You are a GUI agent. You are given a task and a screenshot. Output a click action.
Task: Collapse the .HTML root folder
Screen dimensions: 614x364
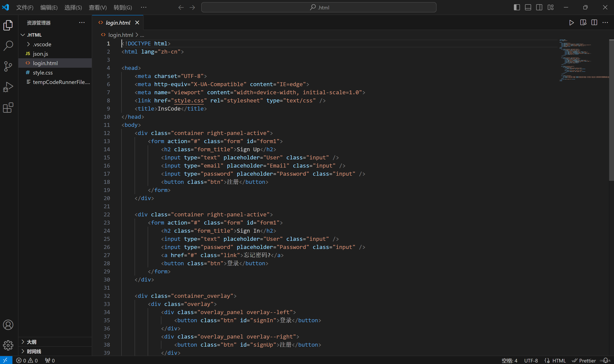(23, 35)
